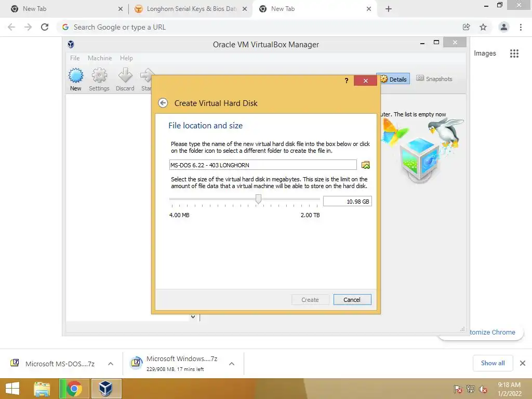Open Chrome's three-dot menu
The image size is (532, 399).
point(521,27)
